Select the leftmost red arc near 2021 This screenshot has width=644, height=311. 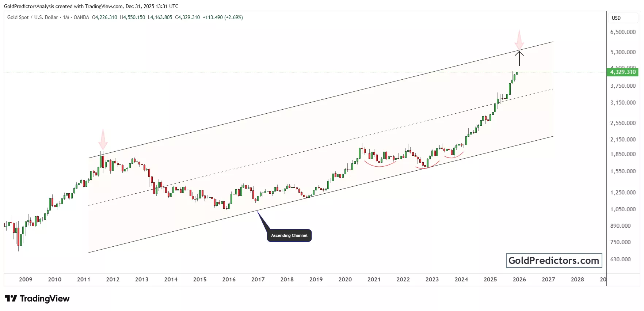pos(380,165)
